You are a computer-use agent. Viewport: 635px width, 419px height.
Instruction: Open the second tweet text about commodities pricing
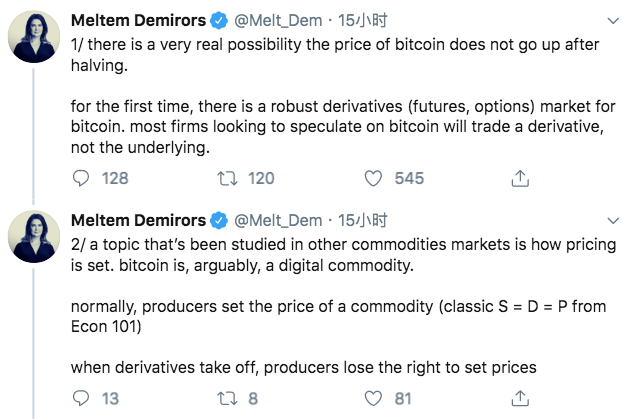[x=343, y=306]
